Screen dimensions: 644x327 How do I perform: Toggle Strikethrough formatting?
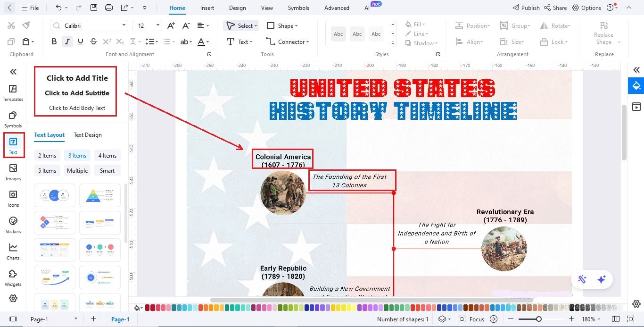(x=94, y=42)
